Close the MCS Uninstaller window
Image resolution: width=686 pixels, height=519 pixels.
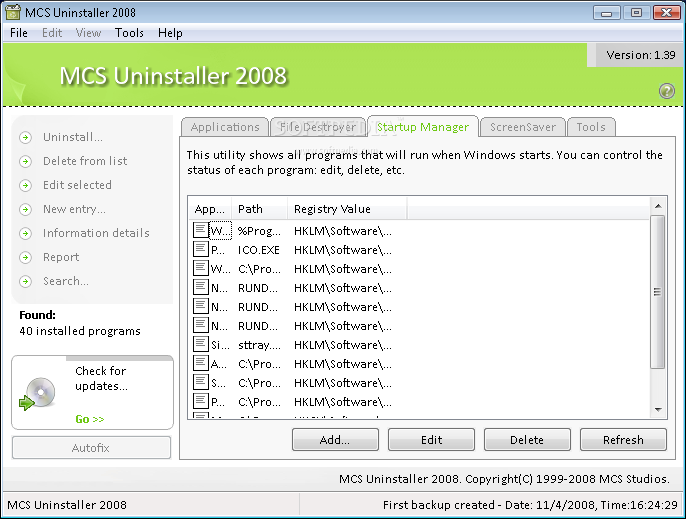[x=666, y=13]
